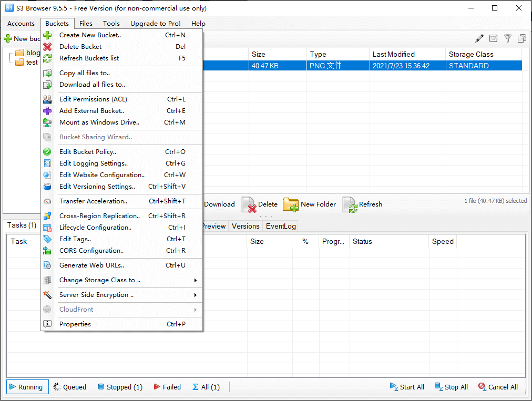Click the CORS Configuration icon
The image size is (532, 401).
click(47, 250)
